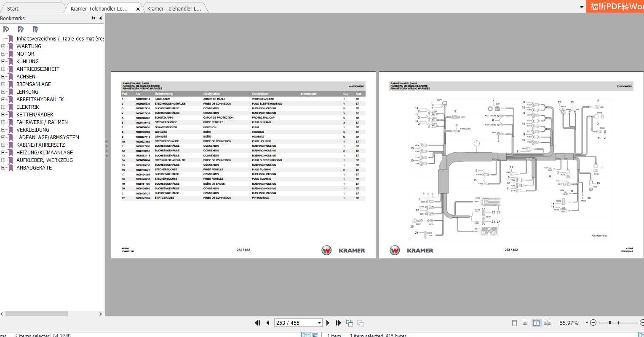Click the page number input field

click(295, 323)
